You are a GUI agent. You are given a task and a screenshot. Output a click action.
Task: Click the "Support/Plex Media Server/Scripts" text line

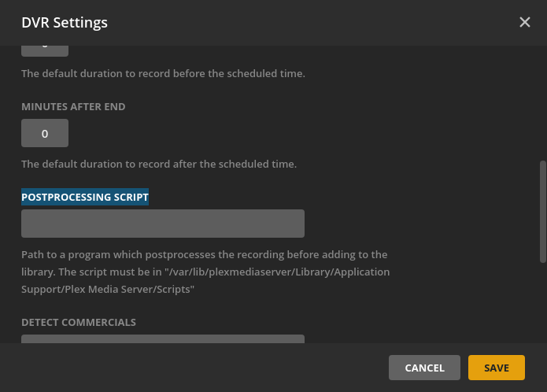[x=108, y=289]
